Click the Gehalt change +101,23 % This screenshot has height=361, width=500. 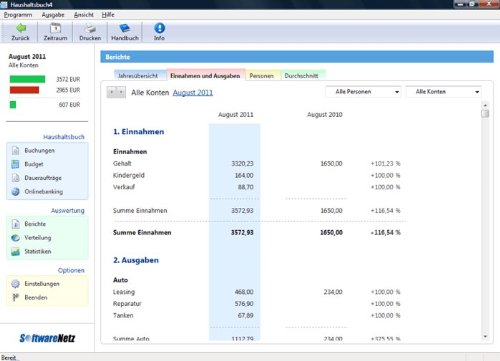385,164
